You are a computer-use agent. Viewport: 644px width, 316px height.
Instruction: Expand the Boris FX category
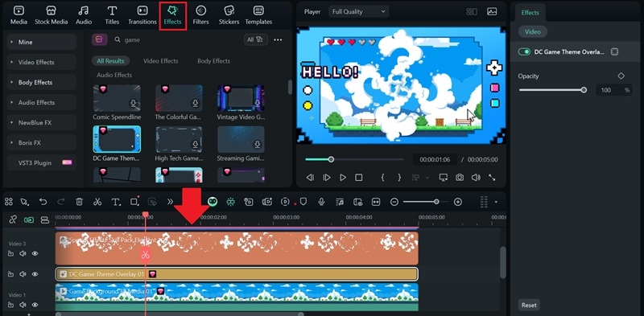[42, 142]
